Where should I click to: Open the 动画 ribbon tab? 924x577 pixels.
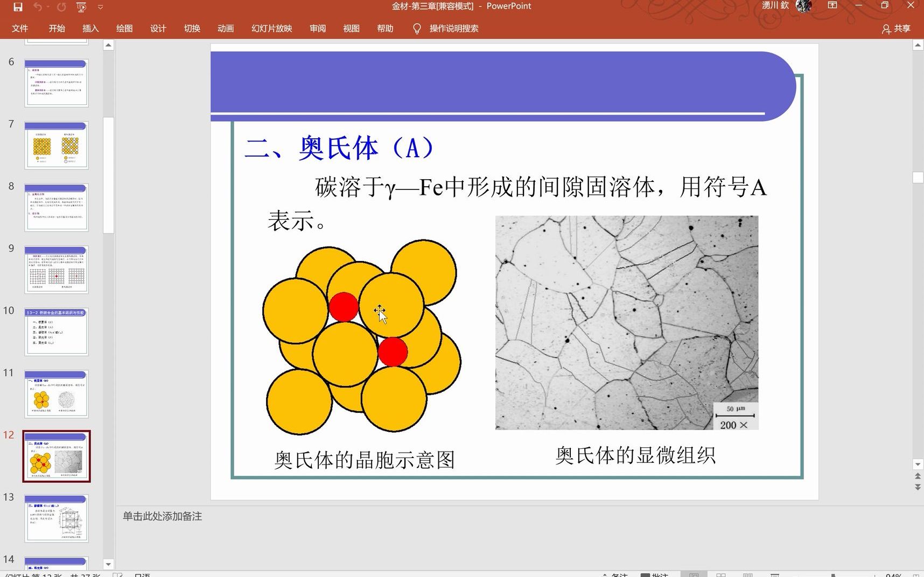click(226, 29)
